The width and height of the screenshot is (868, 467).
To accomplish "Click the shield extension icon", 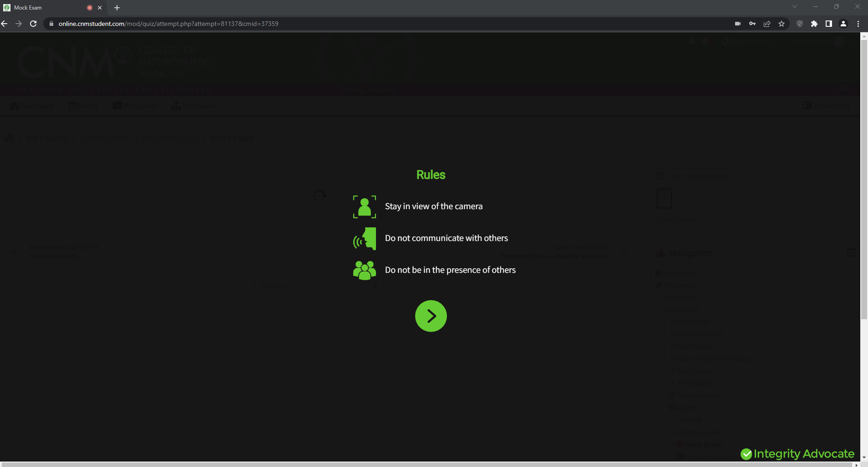I will click(800, 24).
